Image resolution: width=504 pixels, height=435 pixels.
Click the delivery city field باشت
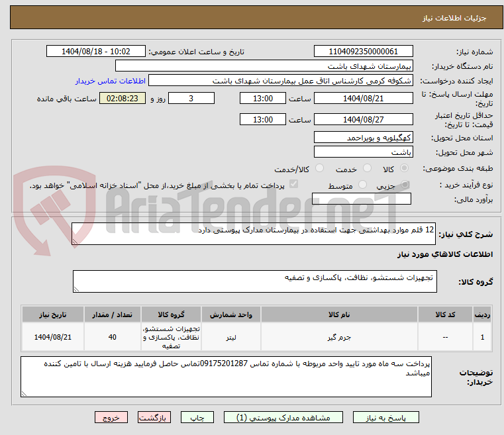tap(363, 152)
